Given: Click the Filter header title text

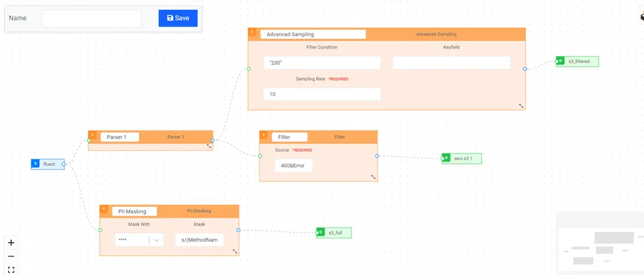Looking at the screenshot, I should coord(339,137).
